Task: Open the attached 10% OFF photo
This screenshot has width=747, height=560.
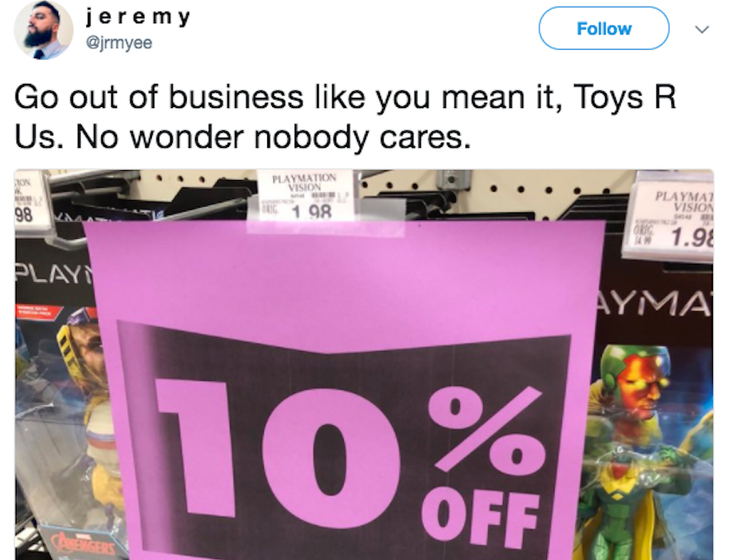Action: 364,365
